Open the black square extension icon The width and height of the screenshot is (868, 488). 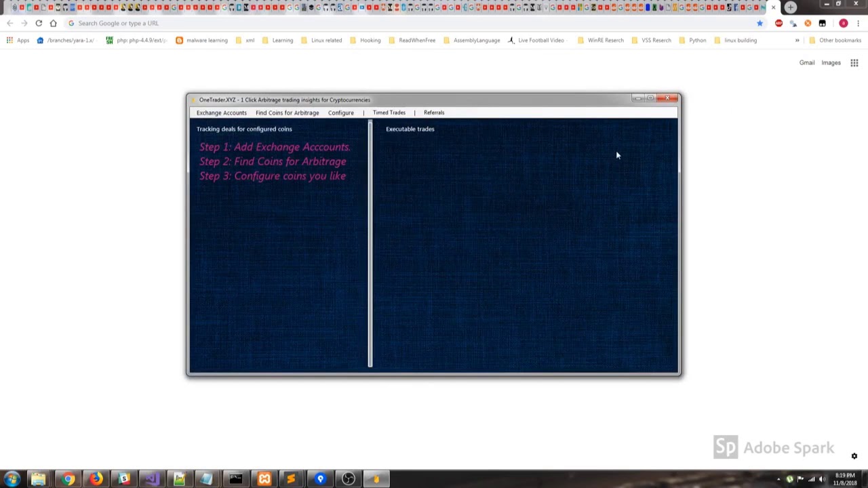(822, 23)
